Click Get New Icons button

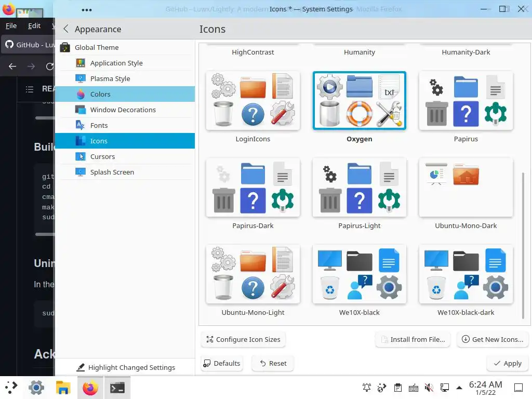tap(493, 339)
